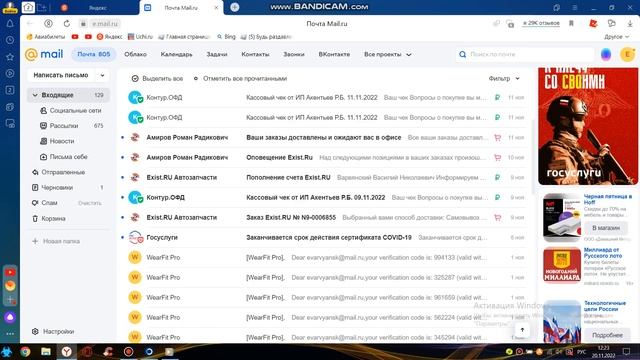640x360 pixels.
Task: Toggle unread dot for Кассовый чек 09.11.2022 email
Action: click(122, 198)
